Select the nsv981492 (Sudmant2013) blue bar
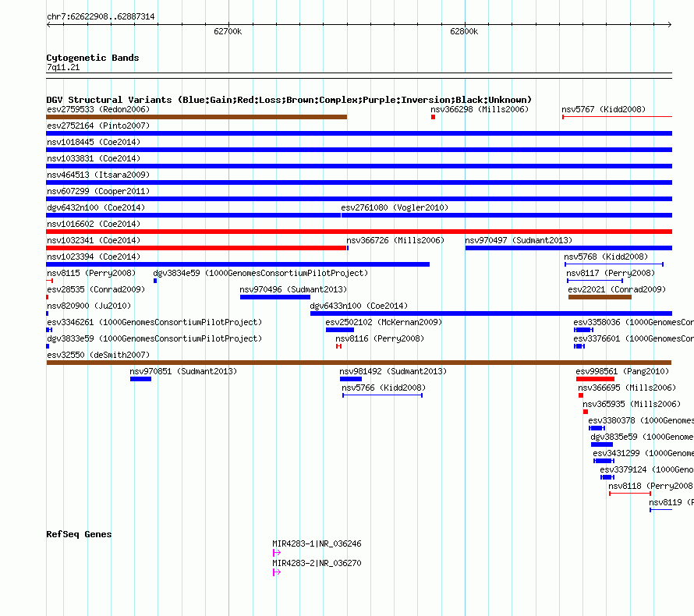The image size is (694, 616). pos(351,379)
